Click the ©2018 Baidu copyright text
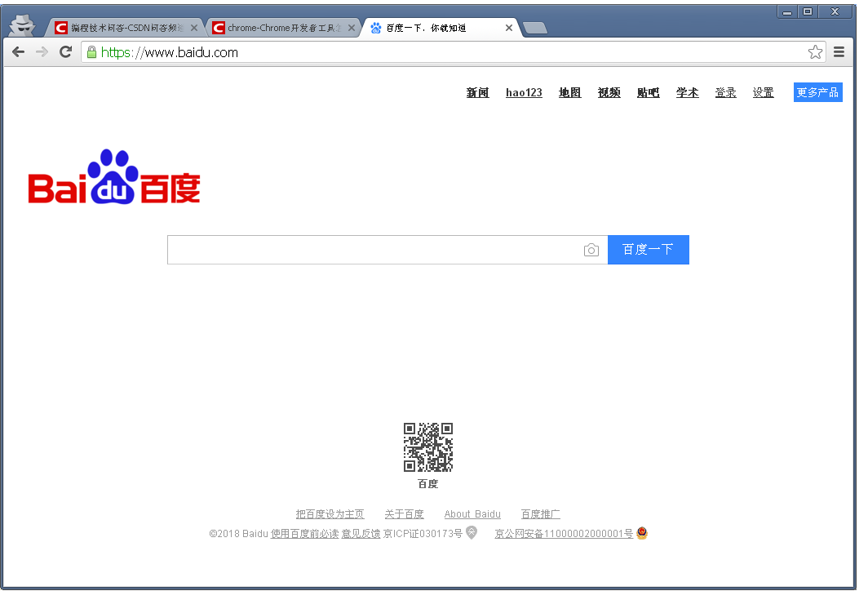 click(238, 533)
